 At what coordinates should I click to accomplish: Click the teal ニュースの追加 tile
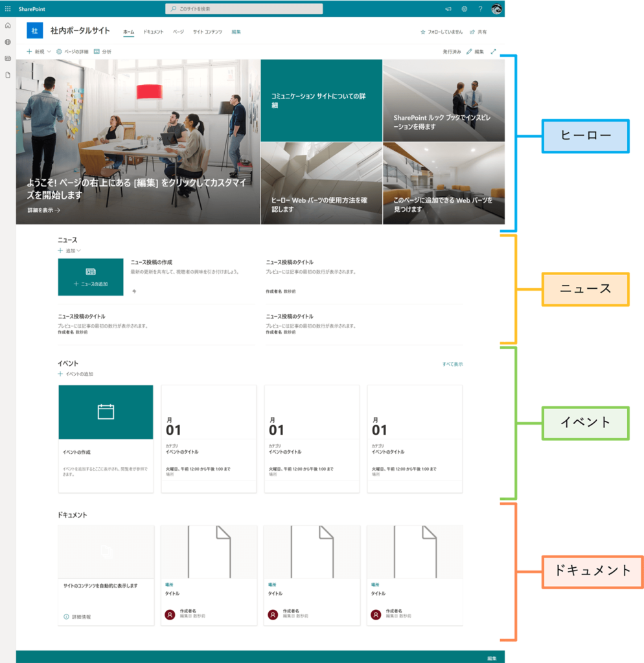[91, 277]
